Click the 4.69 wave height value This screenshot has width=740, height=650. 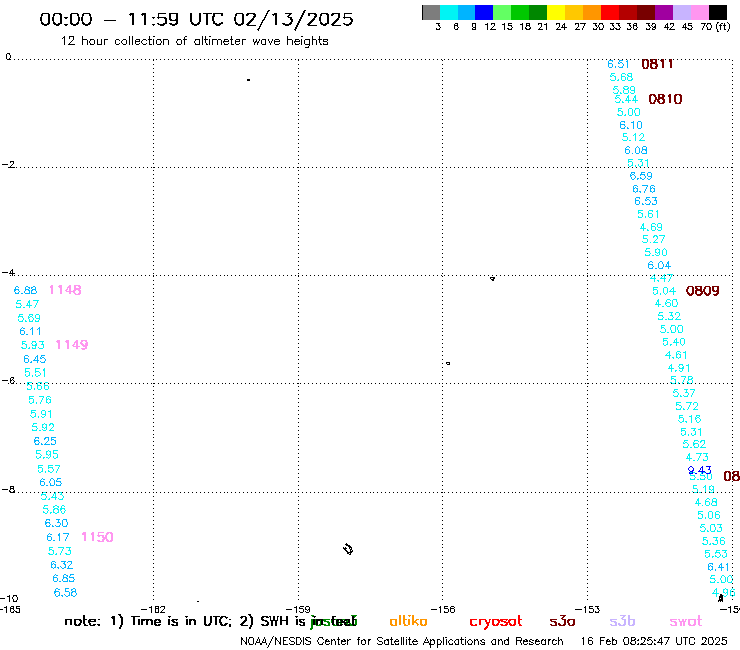click(x=651, y=227)
